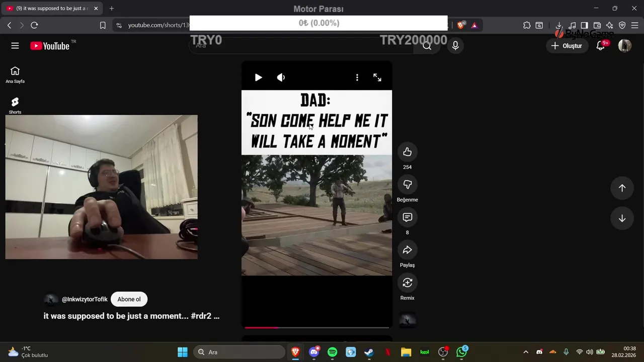This screenshot has height=362, width=644.
Task: Open the browser extensions puzzle icon
Action: coord(527,25)
